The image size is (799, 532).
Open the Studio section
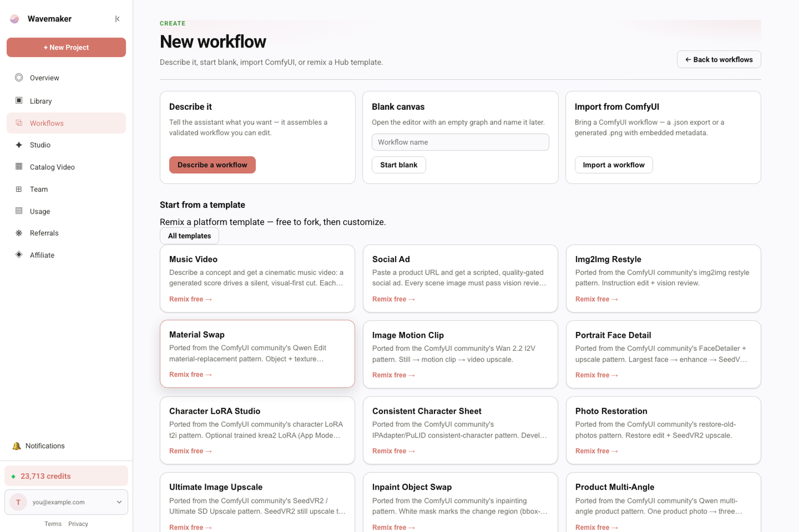pyautogui.click(x=66, y=145)
